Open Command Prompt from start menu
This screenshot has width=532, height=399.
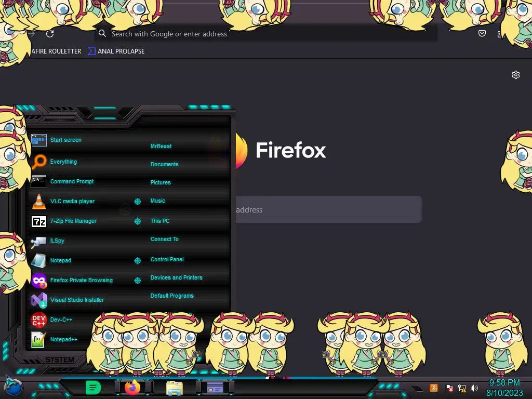click(62, 181)
